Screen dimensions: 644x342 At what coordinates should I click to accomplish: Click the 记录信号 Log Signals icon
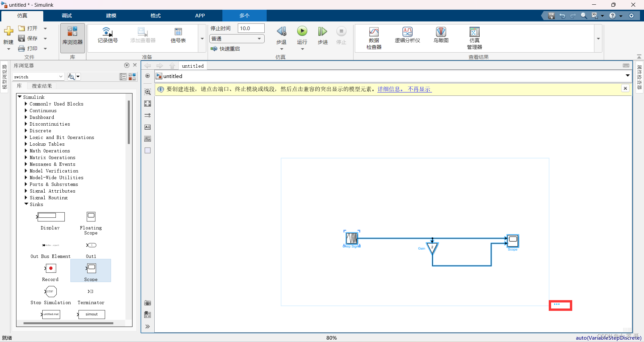pos(107,35)
